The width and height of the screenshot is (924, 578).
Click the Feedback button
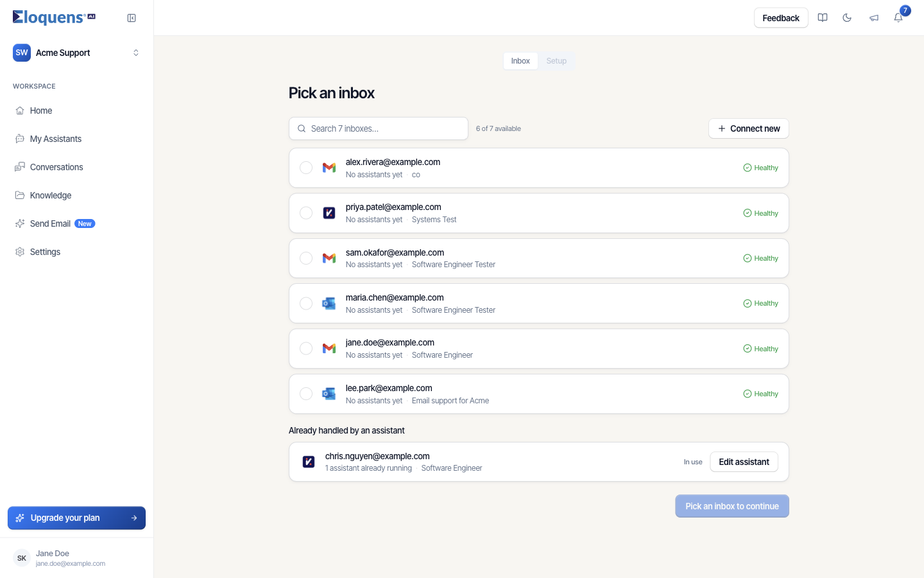point(781,18)
